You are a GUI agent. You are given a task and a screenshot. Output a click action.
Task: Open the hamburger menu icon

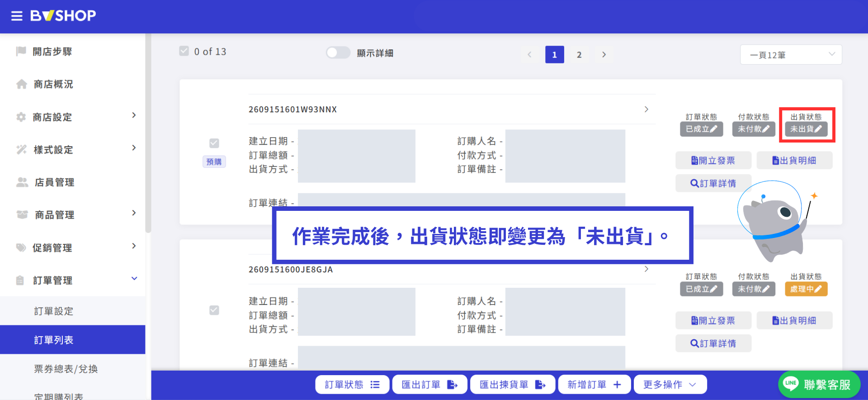click(17, 16)
